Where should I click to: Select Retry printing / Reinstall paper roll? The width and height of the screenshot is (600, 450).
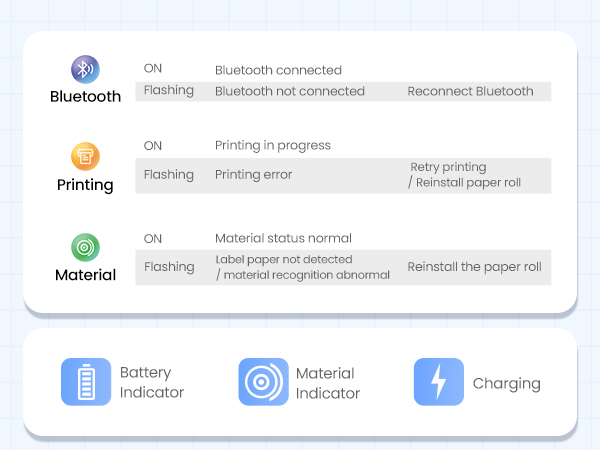pyautogui.click(x=465, y=175)
